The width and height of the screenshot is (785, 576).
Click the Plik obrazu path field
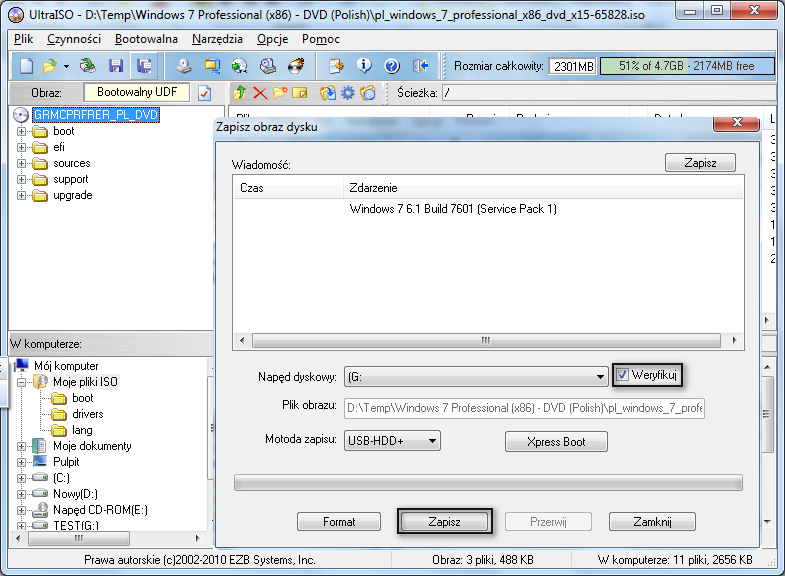(524, 408)
